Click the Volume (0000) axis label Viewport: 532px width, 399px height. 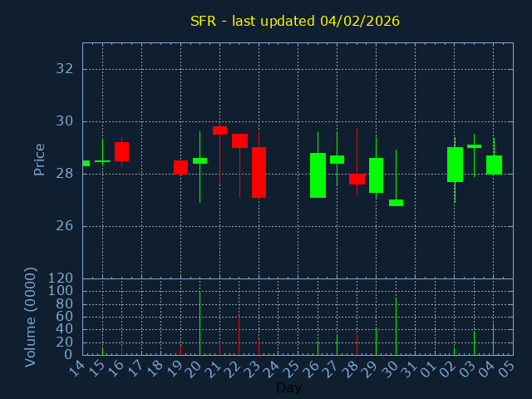(31, 317)
